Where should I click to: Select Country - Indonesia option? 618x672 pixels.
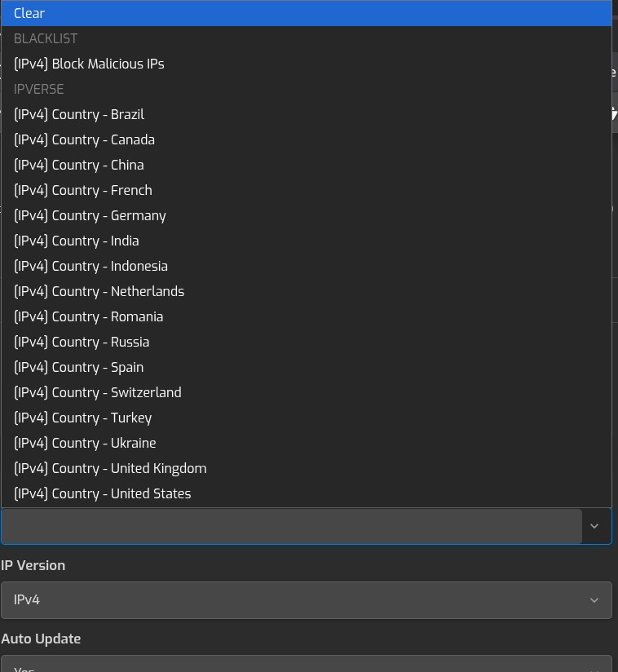(x=90, y=266)
